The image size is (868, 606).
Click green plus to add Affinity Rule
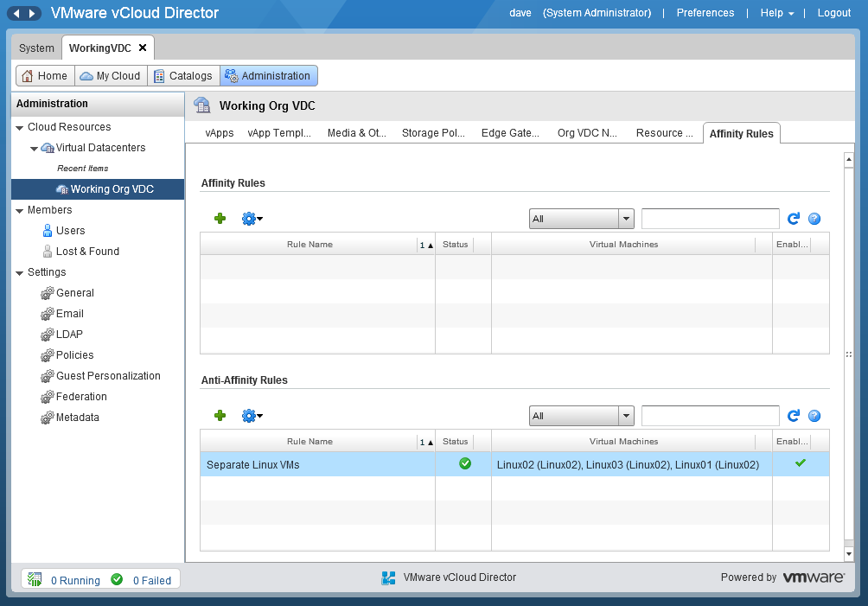pyautogui.click(x=220, y=219)
